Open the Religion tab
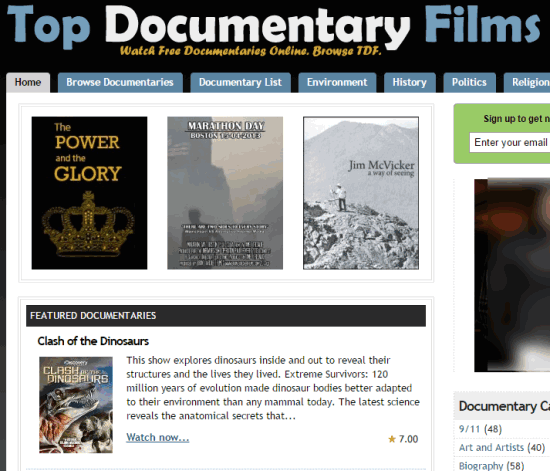Screen dimensions: 550x471 [x=527, y=83]
